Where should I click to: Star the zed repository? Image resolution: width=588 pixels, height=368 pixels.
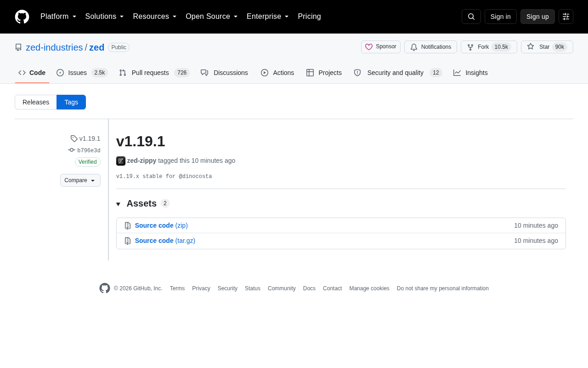[x=547, y=47]
